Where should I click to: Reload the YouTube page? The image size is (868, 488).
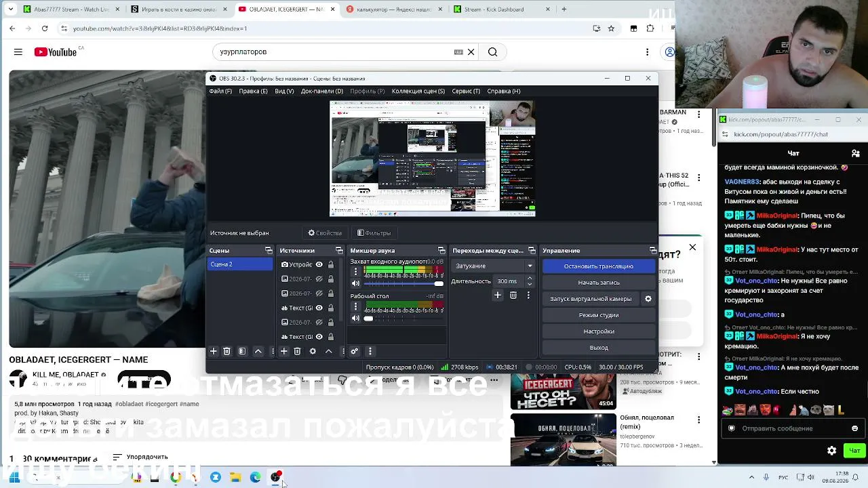[45, 28]
